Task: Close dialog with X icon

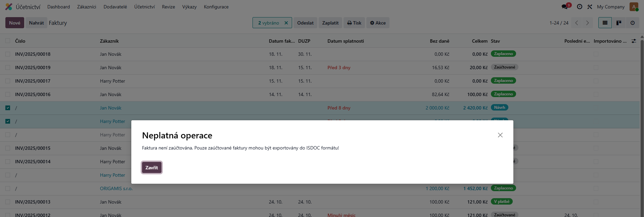Action: pyautogui.click(x=500, y=135)
